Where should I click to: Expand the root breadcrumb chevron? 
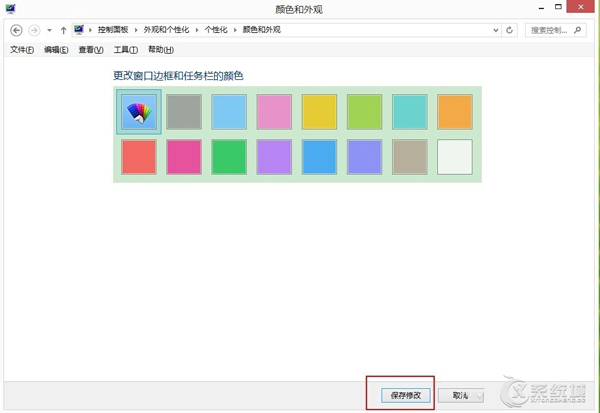tap(90, 30)
